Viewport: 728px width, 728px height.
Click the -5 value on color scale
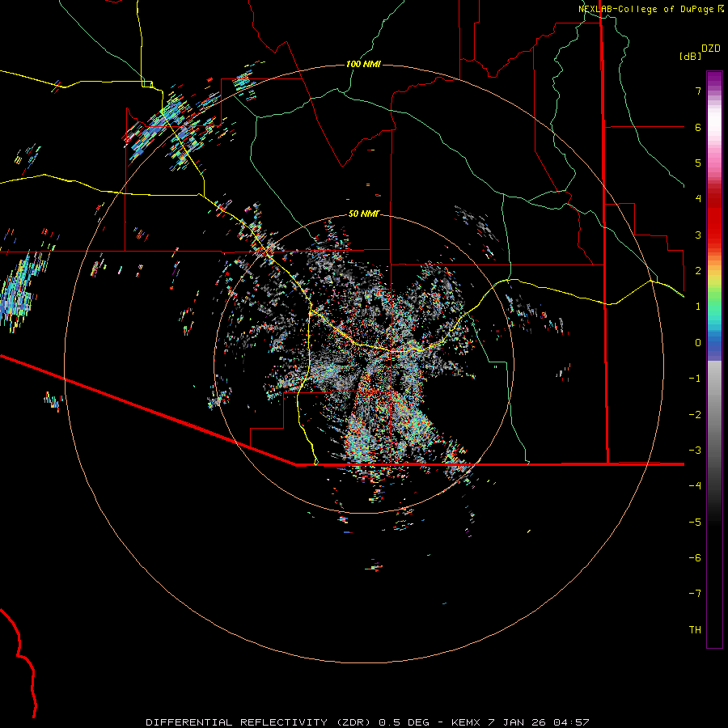pos(695,522)
